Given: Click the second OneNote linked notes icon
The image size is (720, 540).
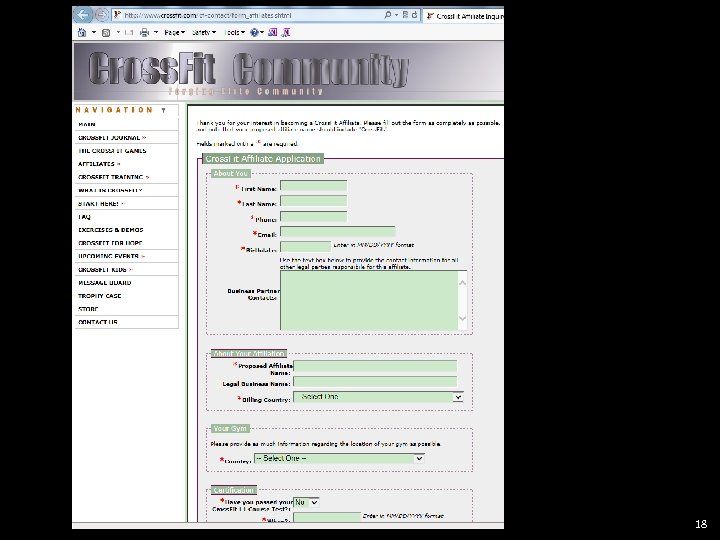Looking at the screenshot, I should pos(286,33).
